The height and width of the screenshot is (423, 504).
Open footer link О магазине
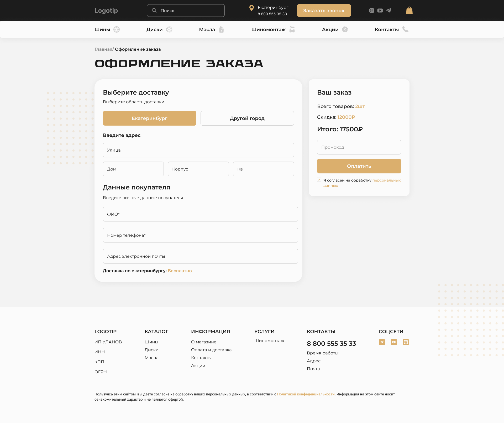(204, 342)
